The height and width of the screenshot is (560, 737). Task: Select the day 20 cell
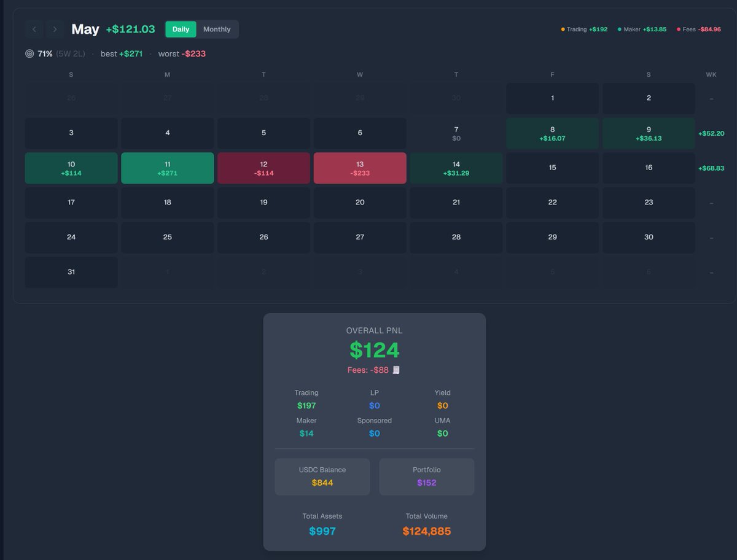360,203
